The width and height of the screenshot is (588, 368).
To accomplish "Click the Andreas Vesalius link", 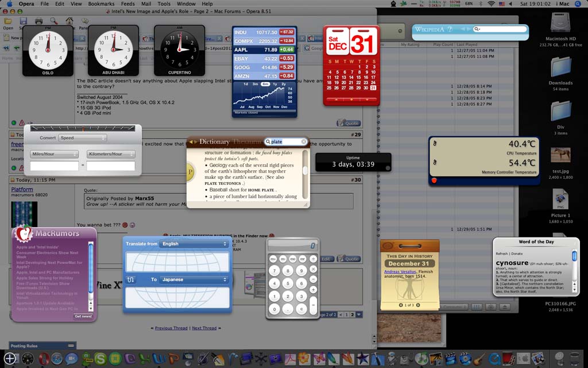I will (x=400, y=271).
